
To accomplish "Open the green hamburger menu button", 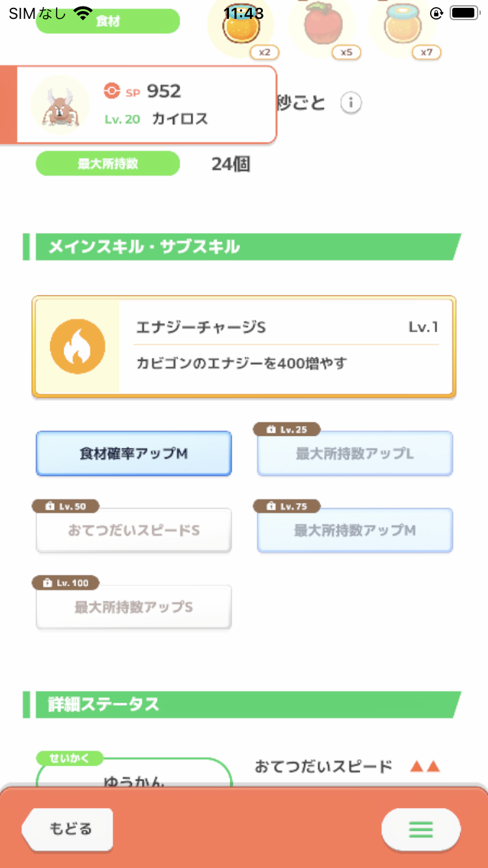I will (421, 829).
